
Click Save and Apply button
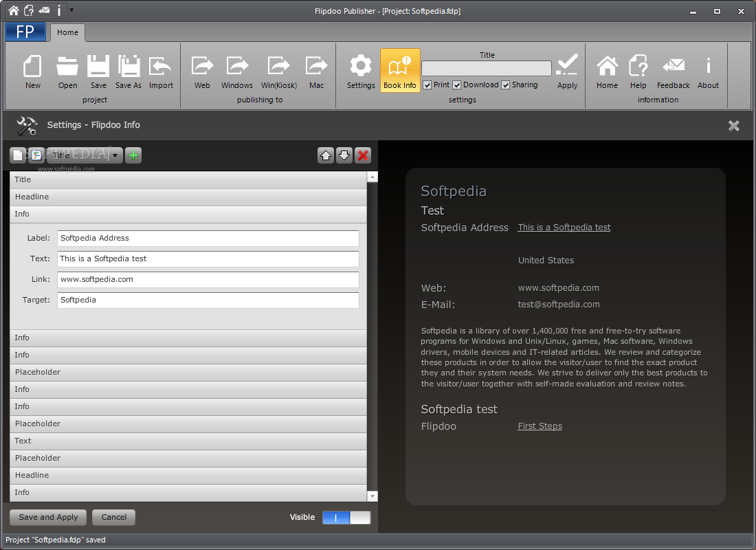48,517
